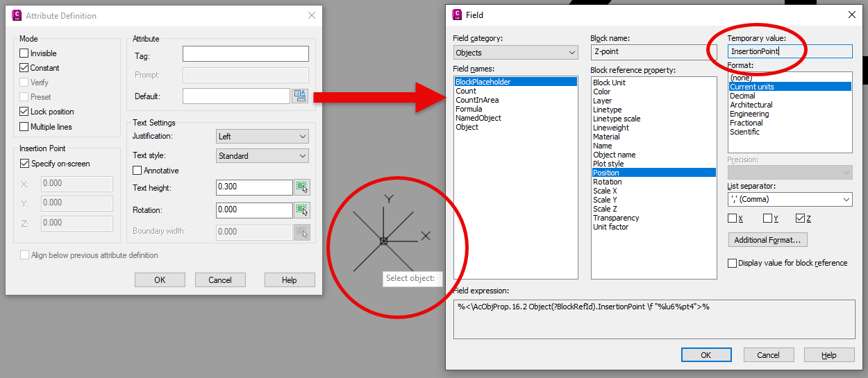The width and height of the screenshot is (868, 378).
Task: Click the AutoCAD icon in Field dialog title
Action: (457, 14)
